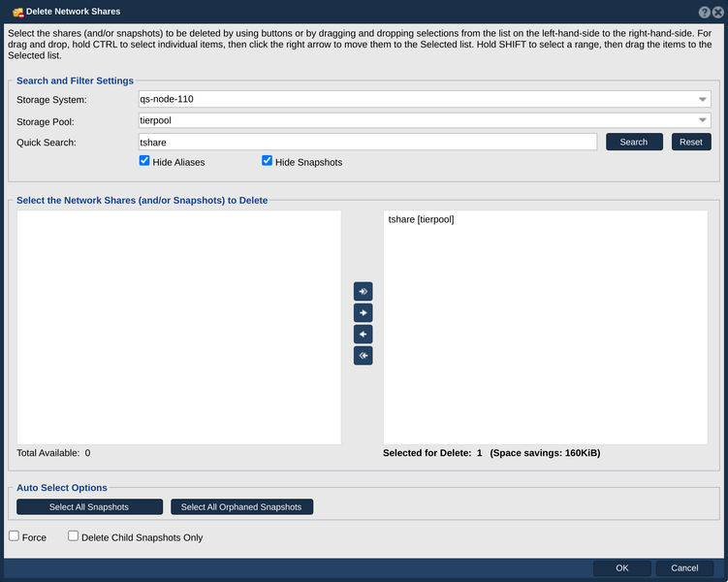Select tshare [tierpool] in the selected list
Viewport: 728px width, 582px height.
pos(421,219)
